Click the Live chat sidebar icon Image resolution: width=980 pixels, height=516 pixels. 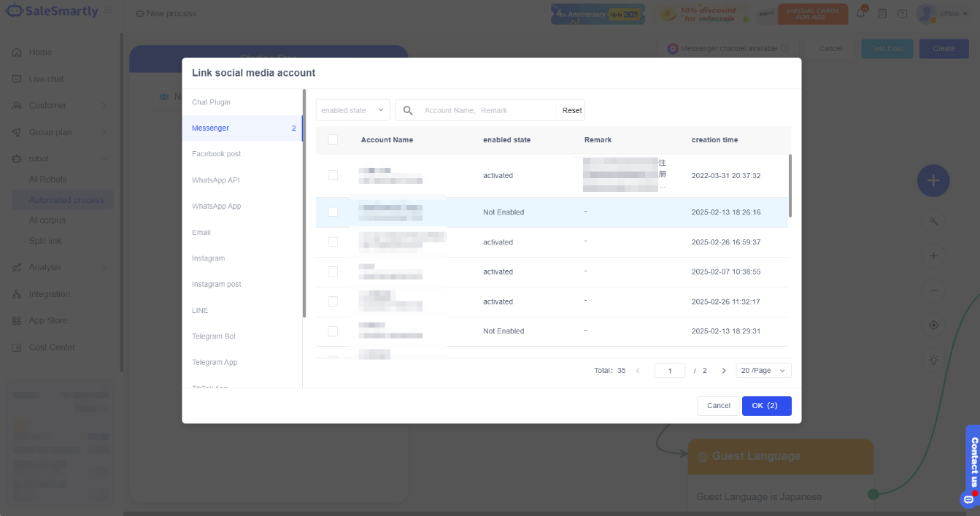pyautogui.click(x=16, y=79)
